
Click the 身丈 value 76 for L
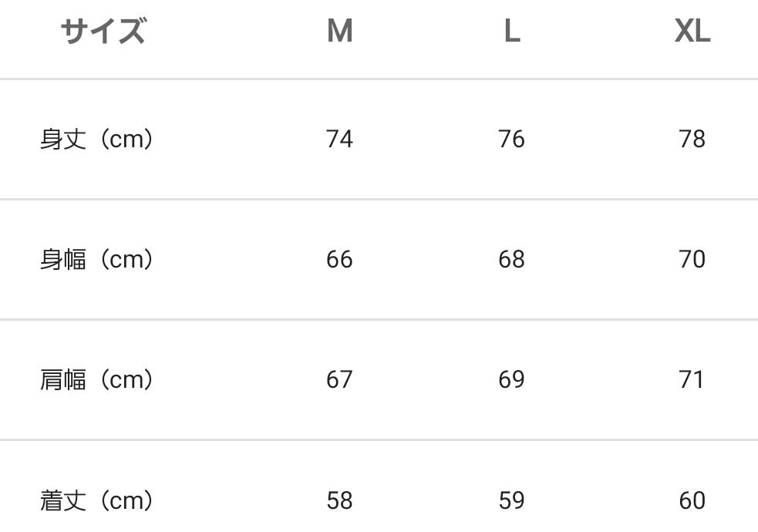[x=511, y=140]
